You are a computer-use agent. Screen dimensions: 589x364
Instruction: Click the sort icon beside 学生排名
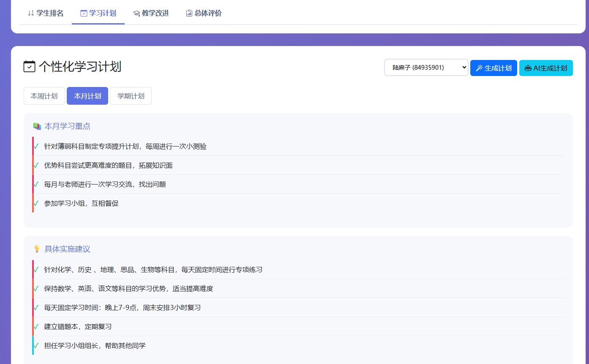pyautogui.click(x=30, y=13)
